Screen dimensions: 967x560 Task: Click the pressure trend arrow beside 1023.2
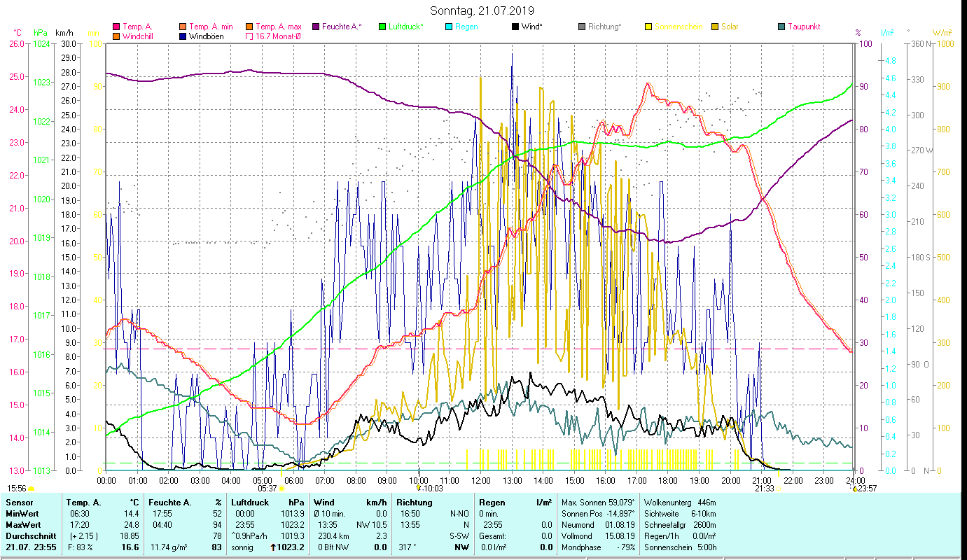[272, 547]
